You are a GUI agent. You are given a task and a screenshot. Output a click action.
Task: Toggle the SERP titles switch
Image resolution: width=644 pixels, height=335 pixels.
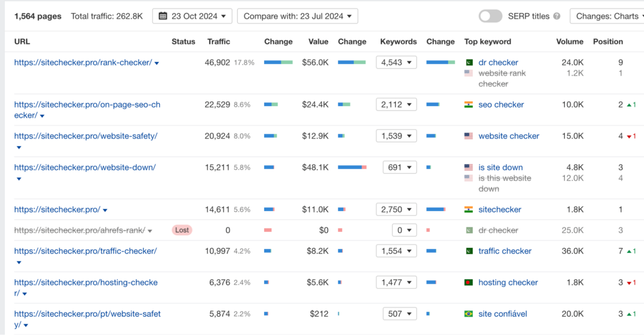[x=491, y=16]
